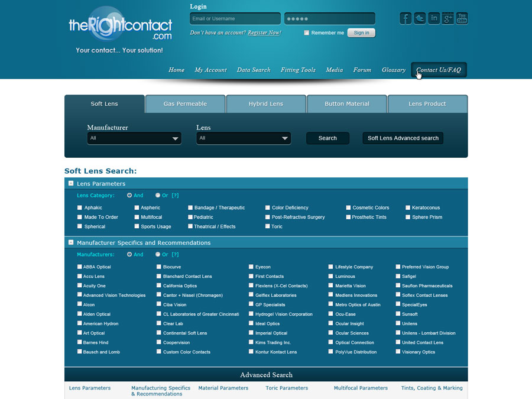The image size is (532, 399).
Task: Open the My Account menu
Action: (x=210, y=70)
